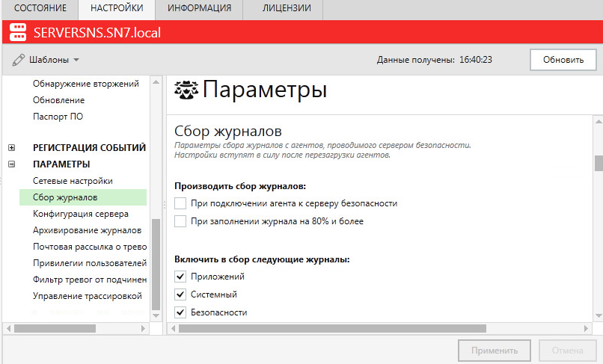Viewport: 603px width, 364px height.
Task: Select Обновление in the tree
Action: (58, 100)
